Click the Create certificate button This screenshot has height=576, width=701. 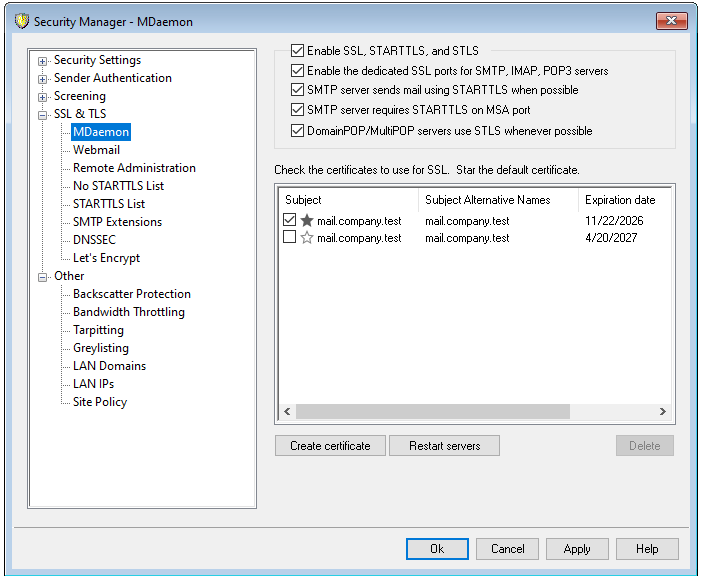330,446
